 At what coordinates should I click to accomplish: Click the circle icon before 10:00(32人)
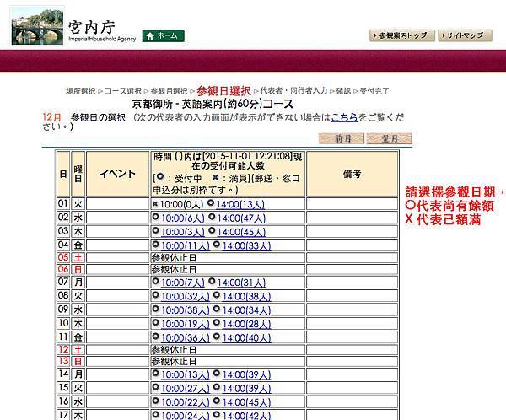155,295
